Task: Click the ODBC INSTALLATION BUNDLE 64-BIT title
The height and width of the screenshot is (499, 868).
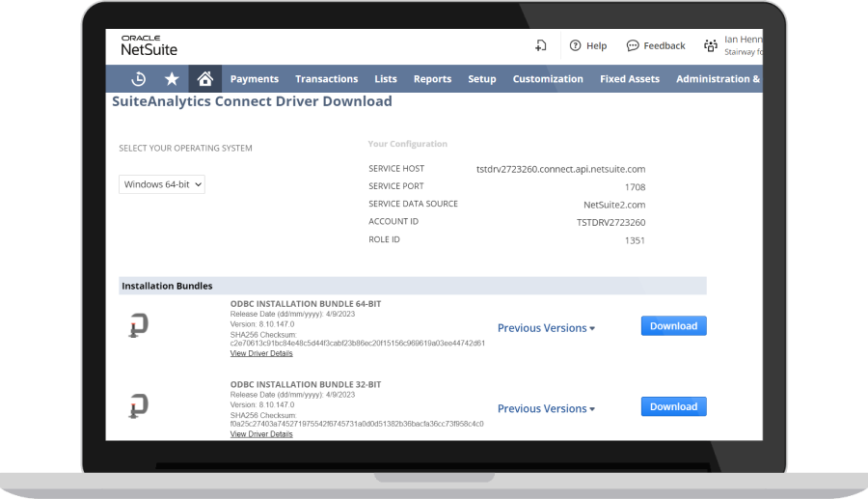Action: coord(306,303)
